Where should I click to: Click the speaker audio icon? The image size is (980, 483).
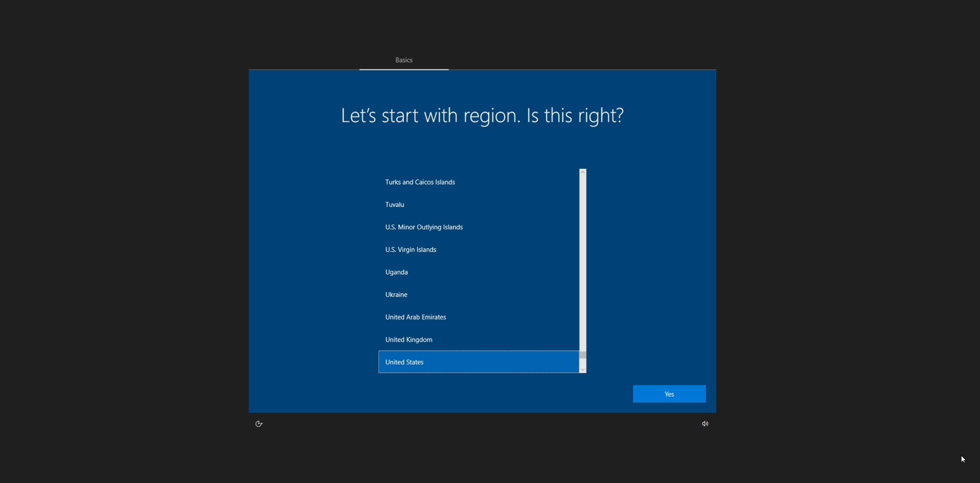pos(705,424)
